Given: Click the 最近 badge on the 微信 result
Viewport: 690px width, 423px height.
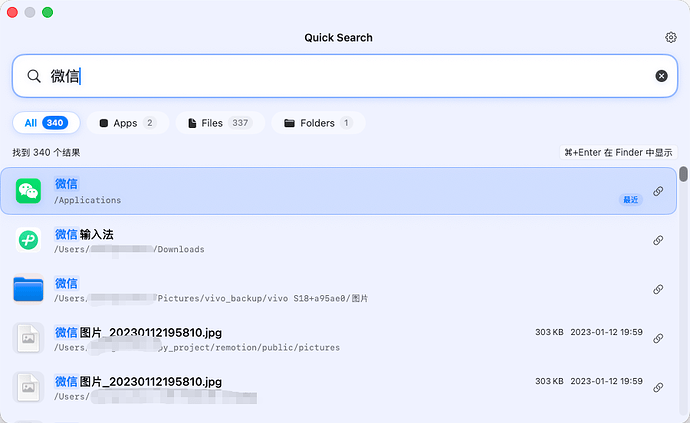Looking at the screenshot, I should tap(631, 200).
